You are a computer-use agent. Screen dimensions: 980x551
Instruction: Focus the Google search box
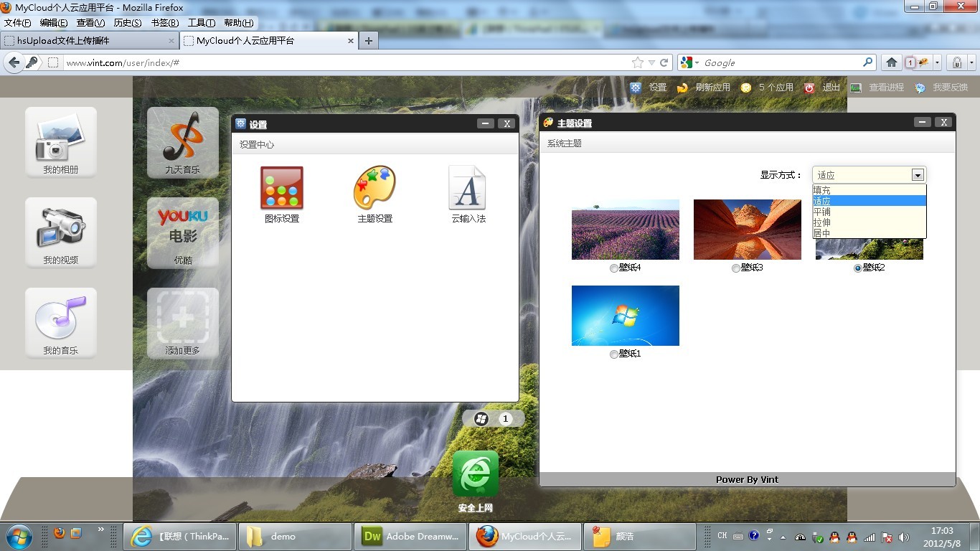point(781,62)
